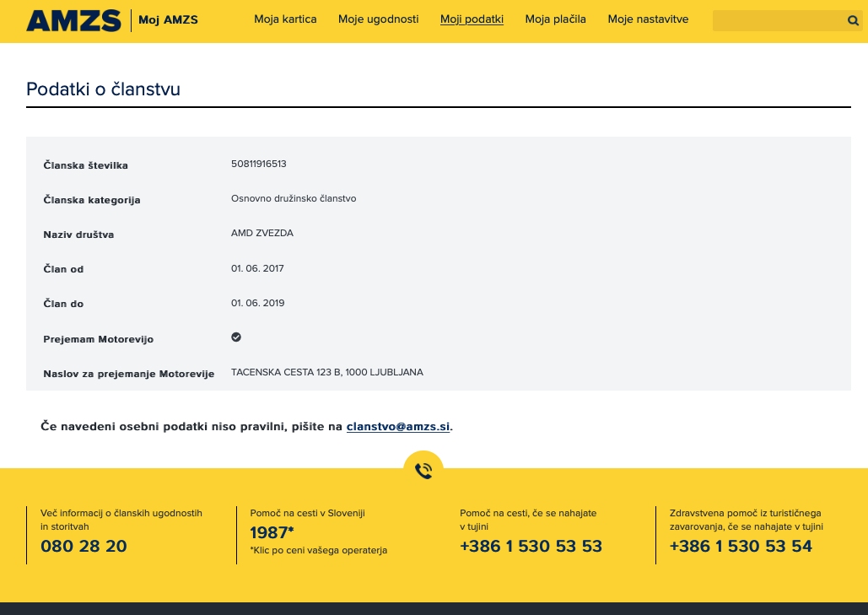Viewport: 868px width, 615px height.
Task: Go to Moje ugodnosti
Action: point(378,19)
